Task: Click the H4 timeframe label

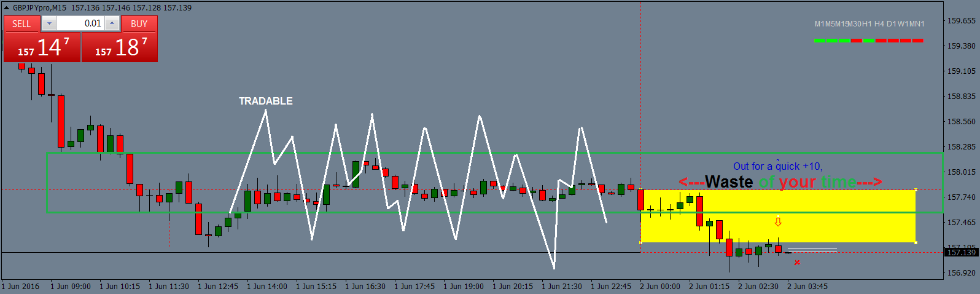Action: [879, 24]
